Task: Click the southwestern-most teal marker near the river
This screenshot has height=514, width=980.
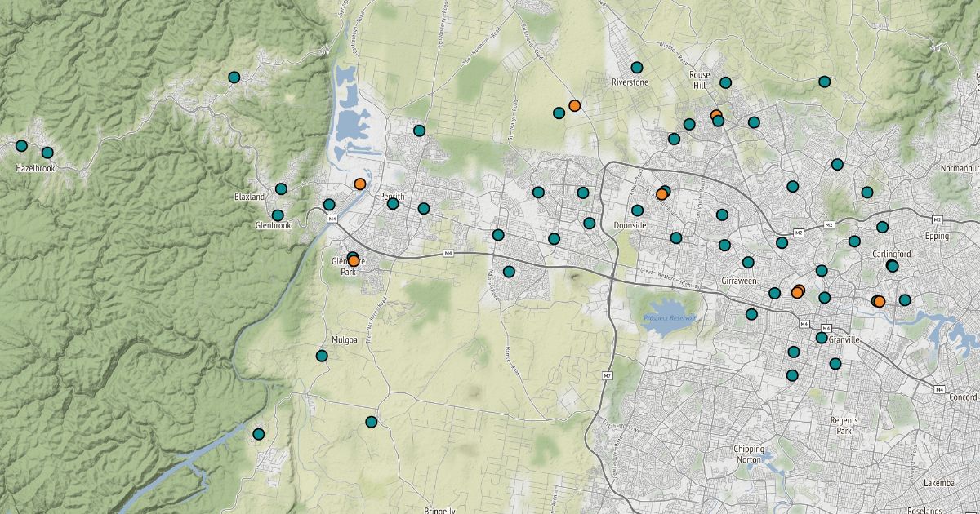Action: [259, 434]
